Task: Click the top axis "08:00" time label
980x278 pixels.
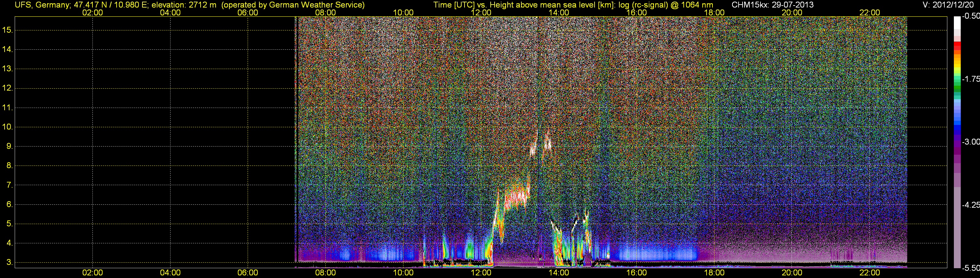Action: (326, 12)
